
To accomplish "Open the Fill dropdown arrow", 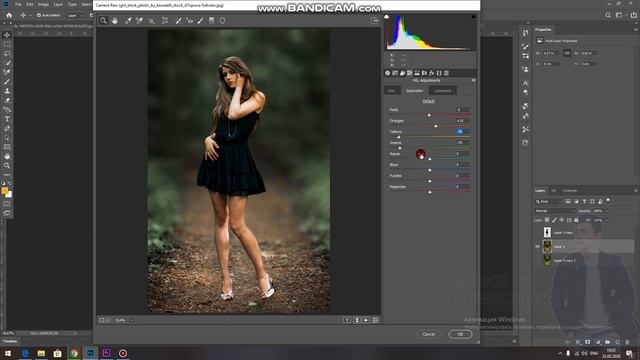I will 607,220.
